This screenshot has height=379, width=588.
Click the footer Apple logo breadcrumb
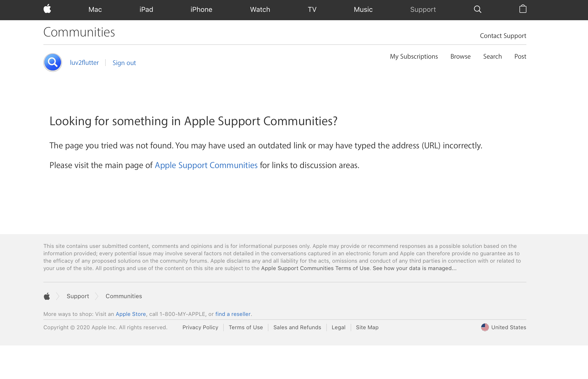[47, 296]
